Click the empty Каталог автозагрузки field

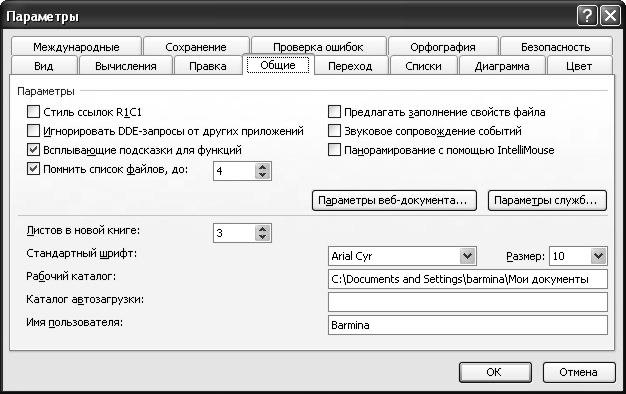[468, 302]
